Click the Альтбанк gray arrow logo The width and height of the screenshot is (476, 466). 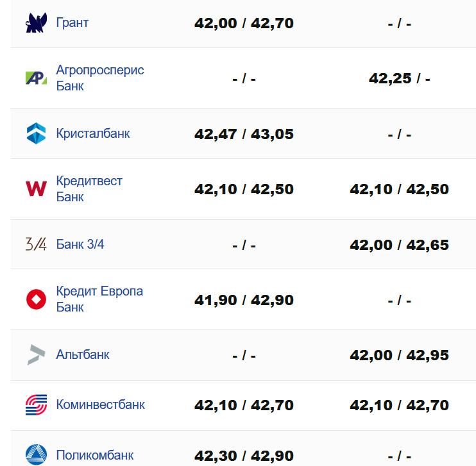[x=36, y=354]
